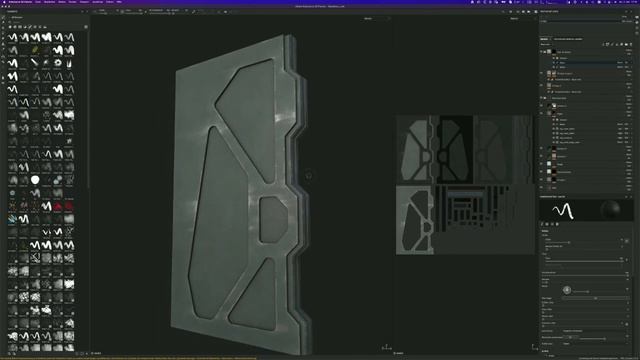
Task: Click the brush stroke preview
Action: 563,211
